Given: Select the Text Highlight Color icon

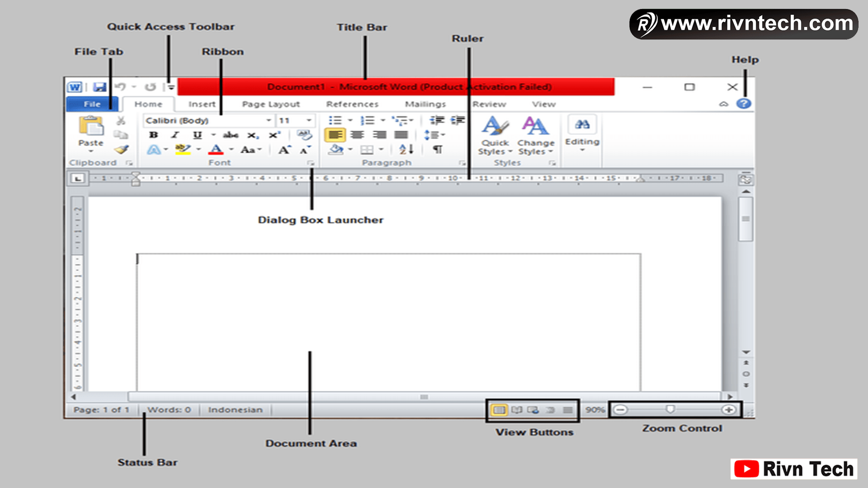Looking at the screenshot, I should [x=183, y=150].
